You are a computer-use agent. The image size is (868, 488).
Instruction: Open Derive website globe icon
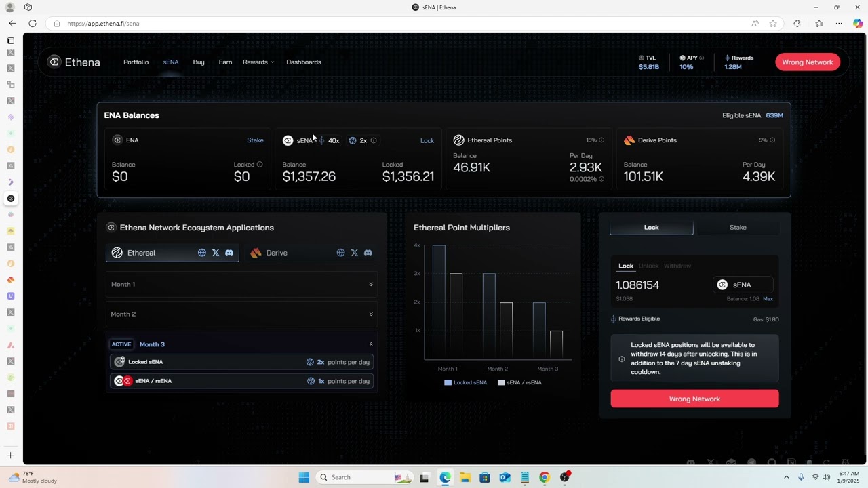click(341, 253)
